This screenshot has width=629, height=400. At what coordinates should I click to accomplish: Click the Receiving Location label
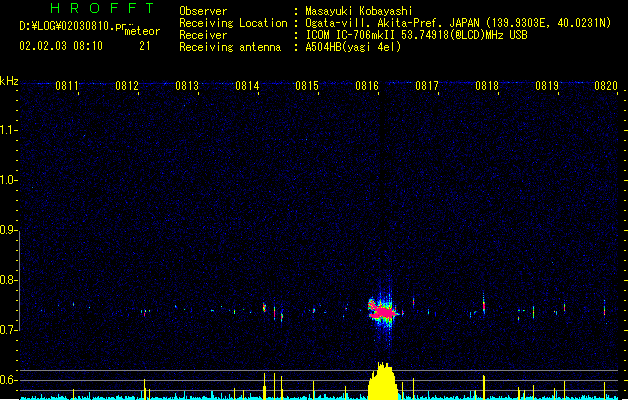coord(233,23)
